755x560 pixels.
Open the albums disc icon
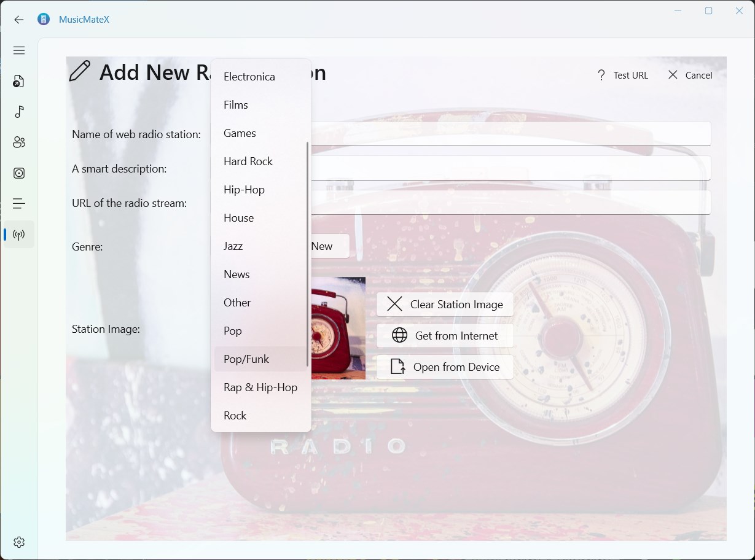click(x=19, y=173)
